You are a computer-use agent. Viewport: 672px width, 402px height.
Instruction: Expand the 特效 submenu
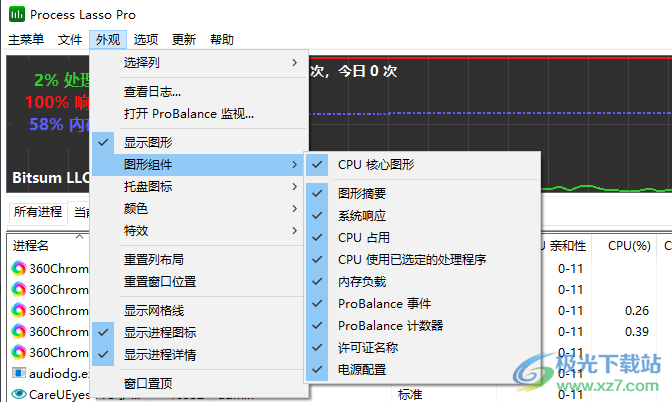click(200, 231)
